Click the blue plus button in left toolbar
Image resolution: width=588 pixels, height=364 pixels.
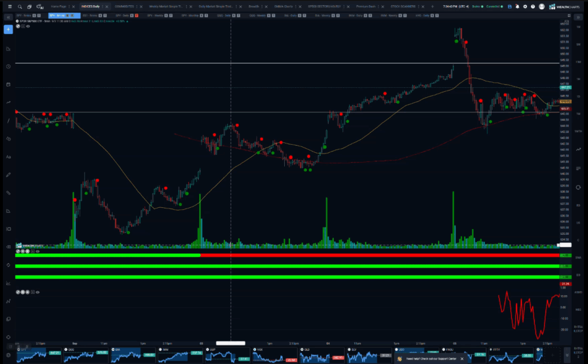pyautogui.click(x=9, y=29)
